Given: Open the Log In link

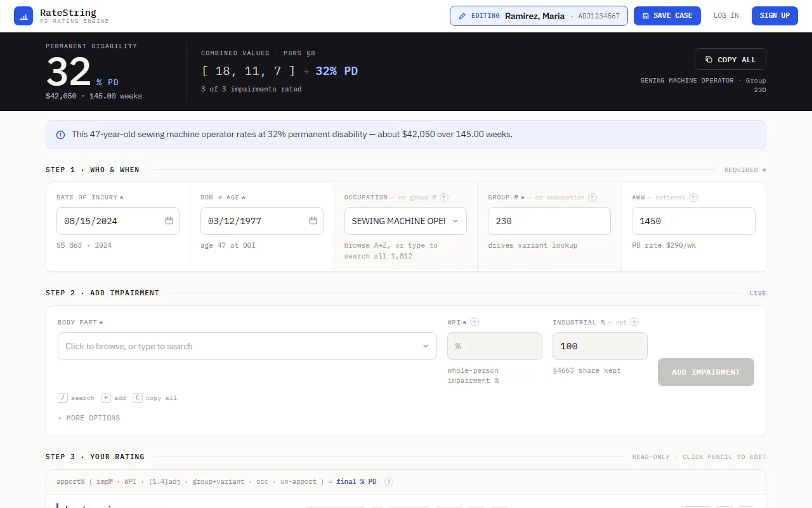Looking at the screenshot, I should (726, 16).
